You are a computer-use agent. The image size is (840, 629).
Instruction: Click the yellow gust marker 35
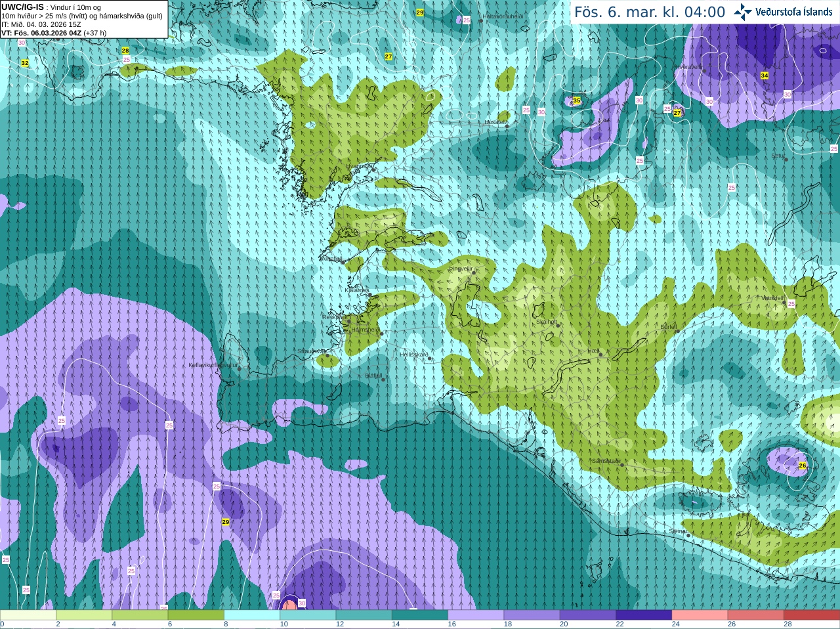pos(577,100)
